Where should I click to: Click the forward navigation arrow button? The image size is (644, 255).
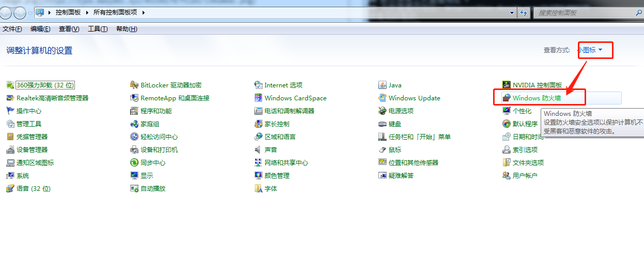coord(20,12)
